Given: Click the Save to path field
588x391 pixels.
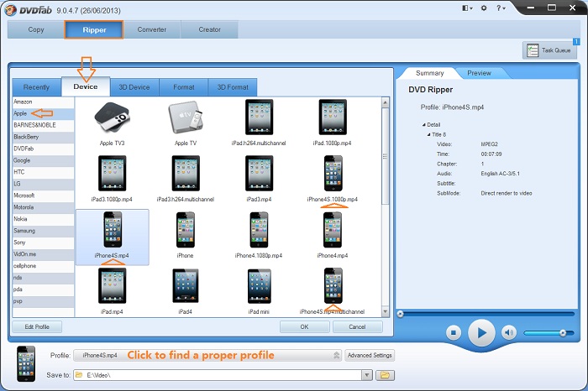Looking at the screenshot, I should click(218, 375).
